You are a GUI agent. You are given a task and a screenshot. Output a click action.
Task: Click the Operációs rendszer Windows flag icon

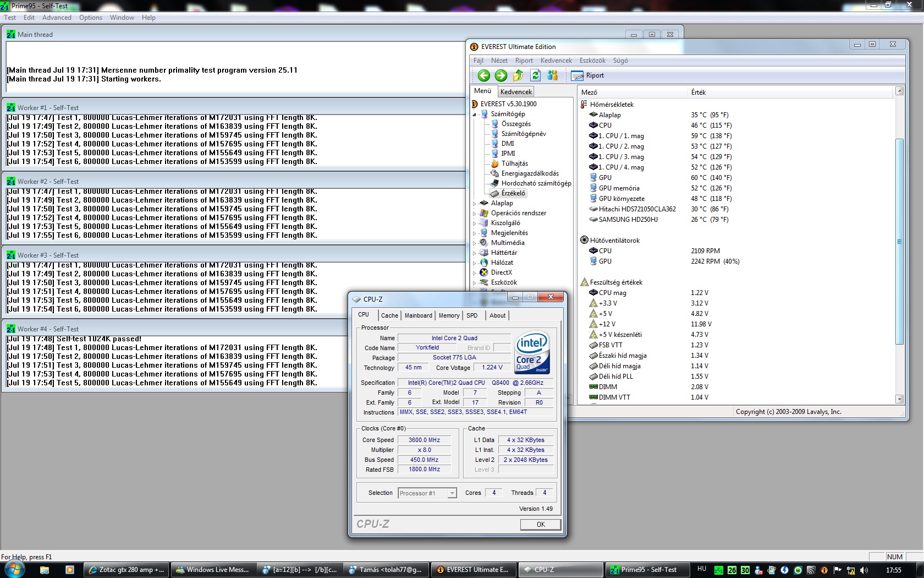pyautogui.click(x=484, y=213)
